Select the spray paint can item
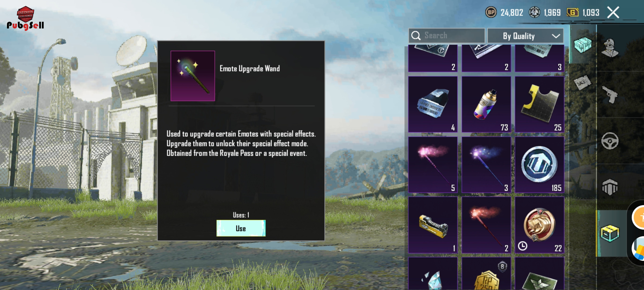Viewport: 644px width, 290px height. 486,104
